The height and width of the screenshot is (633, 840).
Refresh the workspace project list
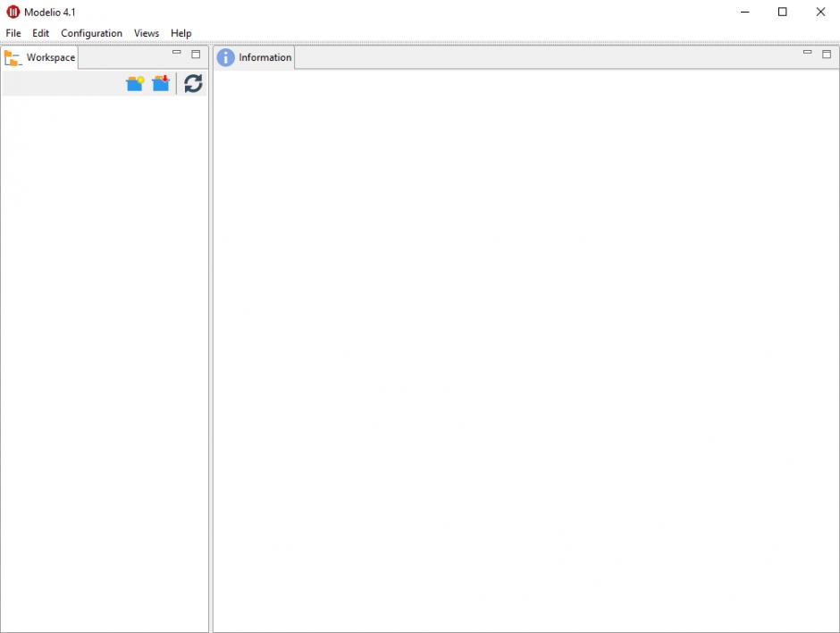pos(193,84)
